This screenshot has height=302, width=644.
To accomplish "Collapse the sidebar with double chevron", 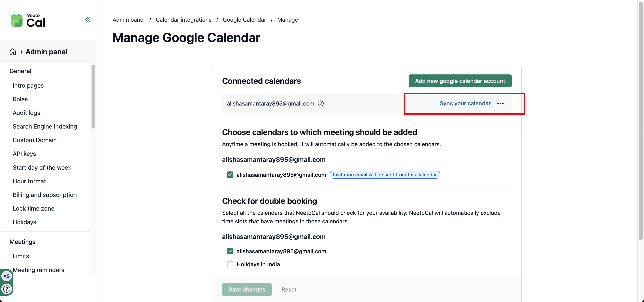I will (87, 19).
